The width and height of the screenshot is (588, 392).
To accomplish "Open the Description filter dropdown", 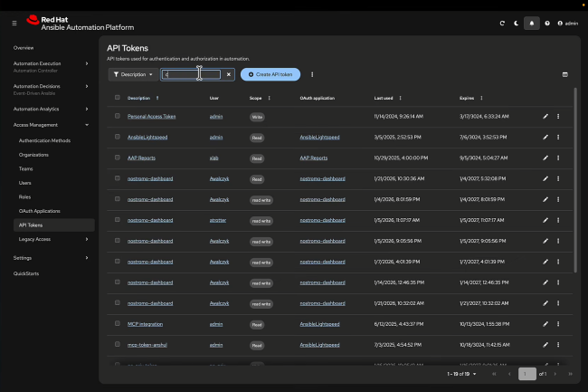I will click(133, 74).
